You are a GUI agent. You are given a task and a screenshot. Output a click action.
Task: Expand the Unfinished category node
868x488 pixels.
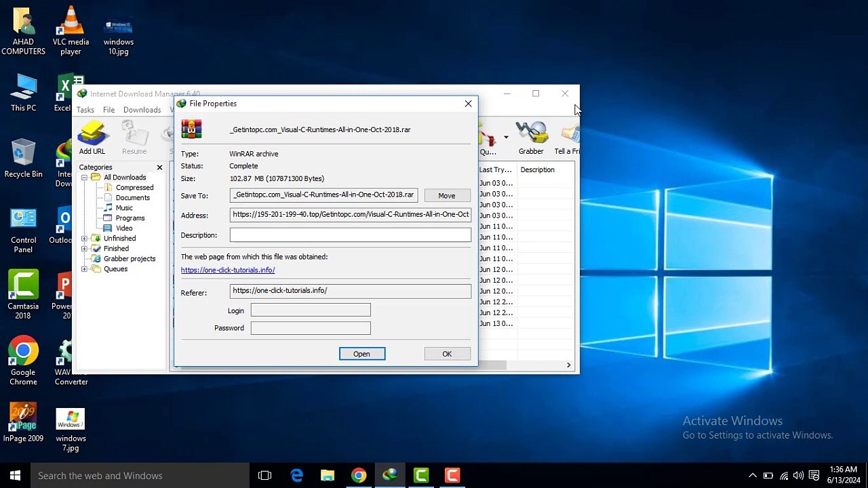pos(84,239)
